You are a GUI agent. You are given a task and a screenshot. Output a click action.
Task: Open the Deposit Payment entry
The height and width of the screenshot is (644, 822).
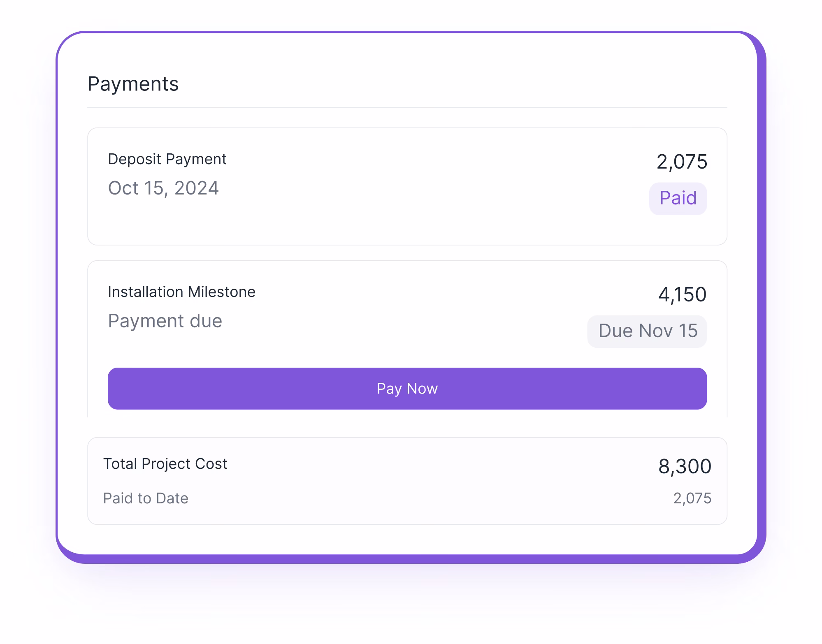[x=407, y=186]
